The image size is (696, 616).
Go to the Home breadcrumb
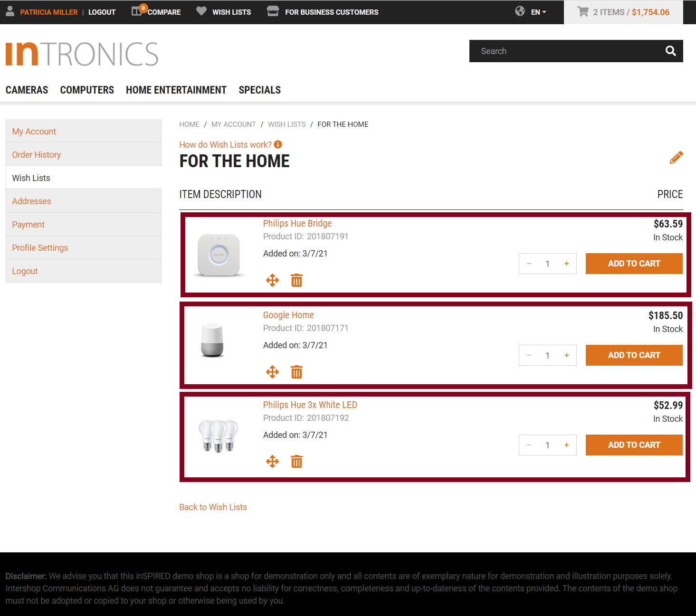point(189,124)
